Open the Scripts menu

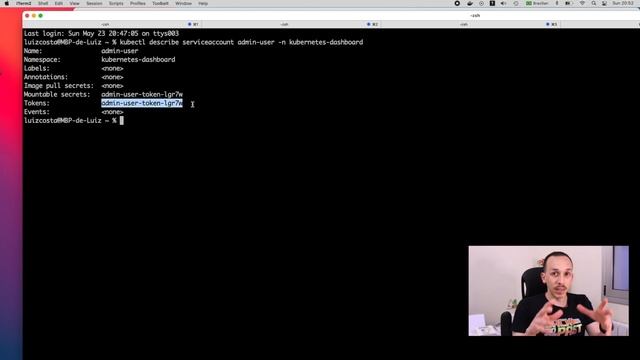116,3
